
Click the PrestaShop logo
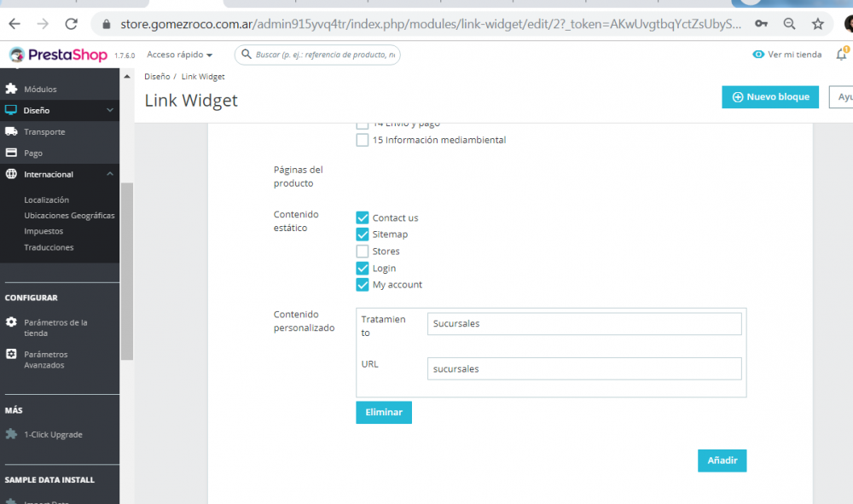coord(58,55)
